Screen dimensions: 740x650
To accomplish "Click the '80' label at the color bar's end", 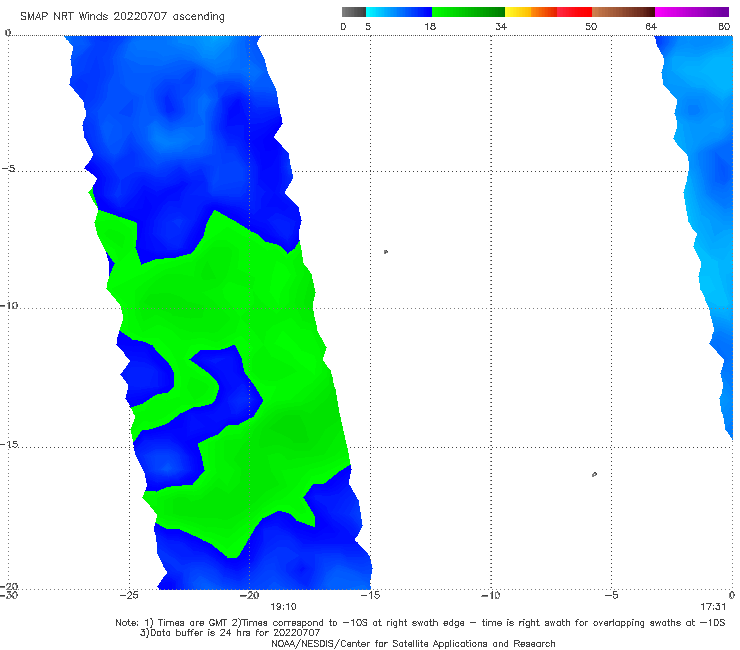I will 724,26.
